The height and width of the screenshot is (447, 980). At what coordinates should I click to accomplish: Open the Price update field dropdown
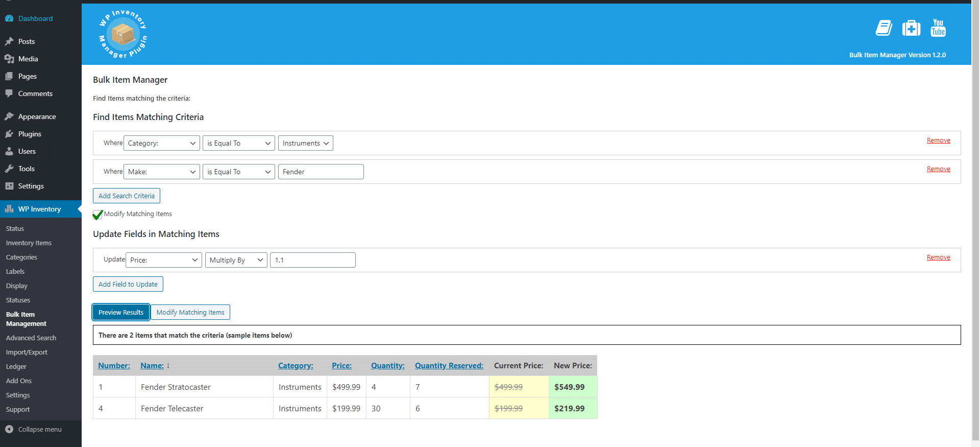[164, 260]
